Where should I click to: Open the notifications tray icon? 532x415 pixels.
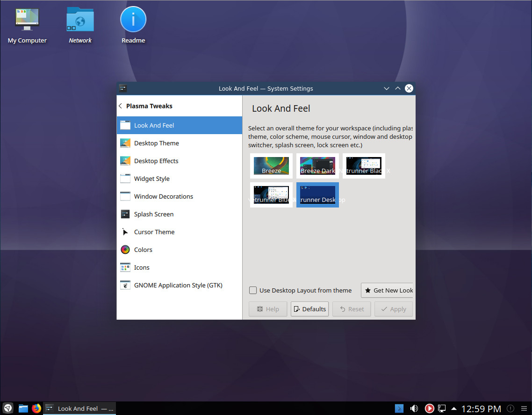[x=510, y=408]
